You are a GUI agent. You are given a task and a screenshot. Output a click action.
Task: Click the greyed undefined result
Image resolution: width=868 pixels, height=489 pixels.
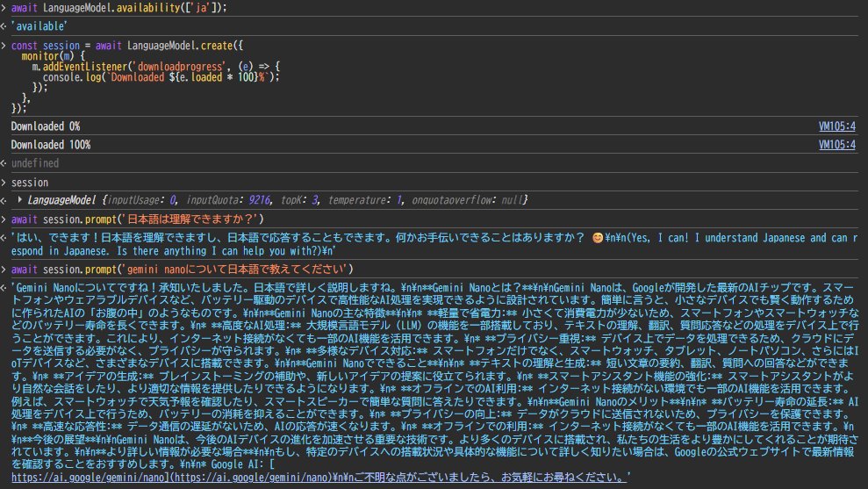[35, 163]
